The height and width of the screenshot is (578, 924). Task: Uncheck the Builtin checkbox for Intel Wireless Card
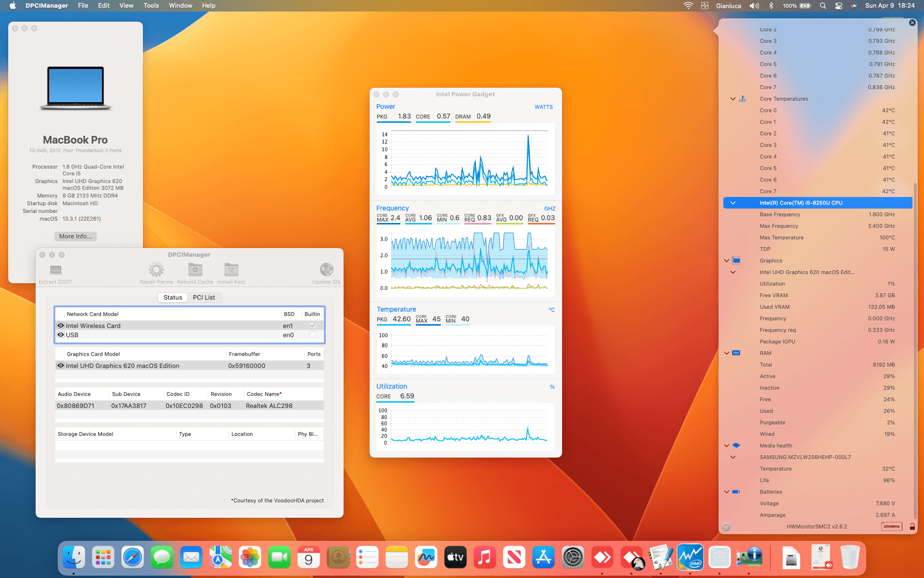click(x=313, y=325)
